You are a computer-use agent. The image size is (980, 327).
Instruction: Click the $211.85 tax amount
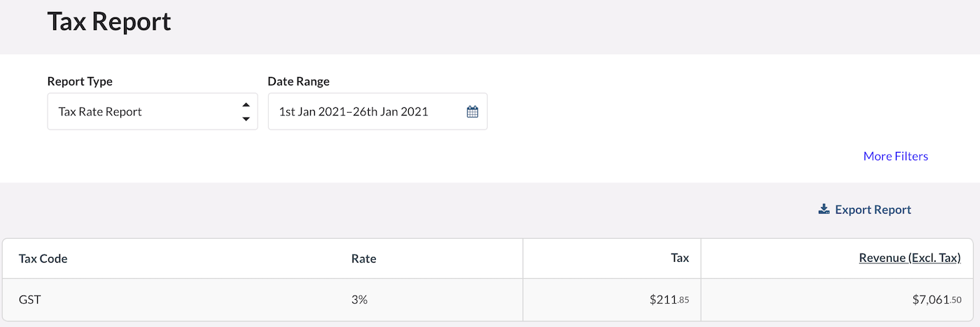[668, 300]
